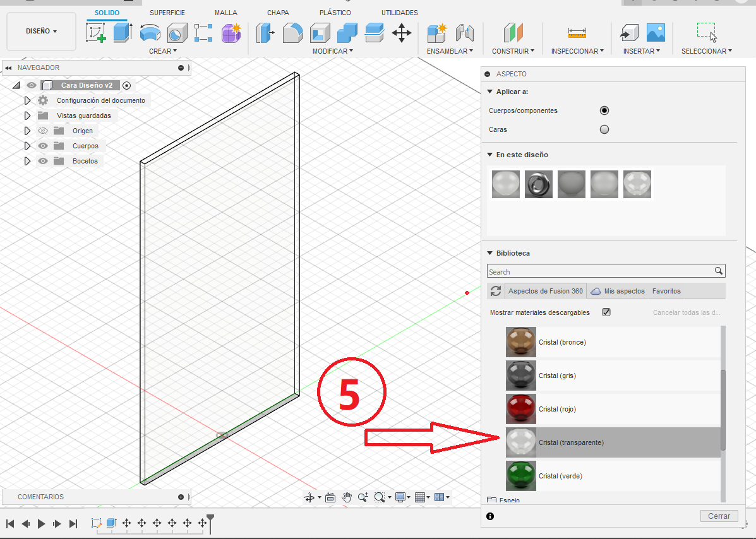Select the Combine tool
Viewport: 756px width, 539px height.
tap(347, 33)
